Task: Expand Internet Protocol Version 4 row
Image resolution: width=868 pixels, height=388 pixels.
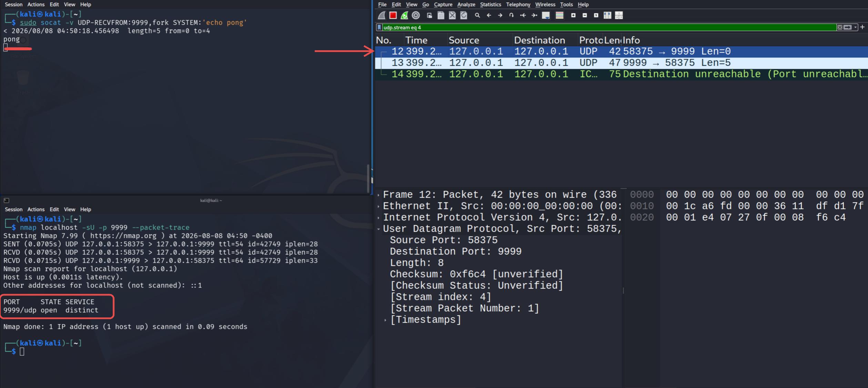Action: [x=379, y=218]
